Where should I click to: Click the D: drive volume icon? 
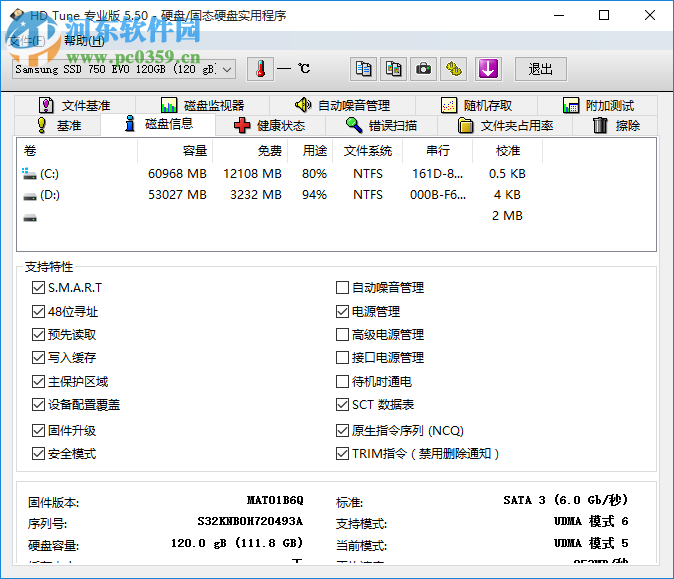(30, 196)
